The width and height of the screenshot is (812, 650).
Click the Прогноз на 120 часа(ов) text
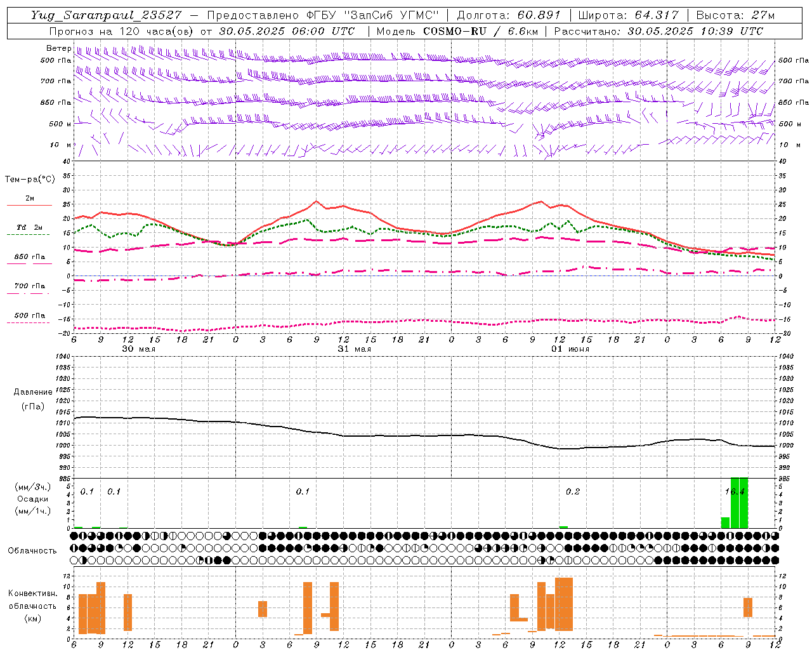click(x=122, y=31)
